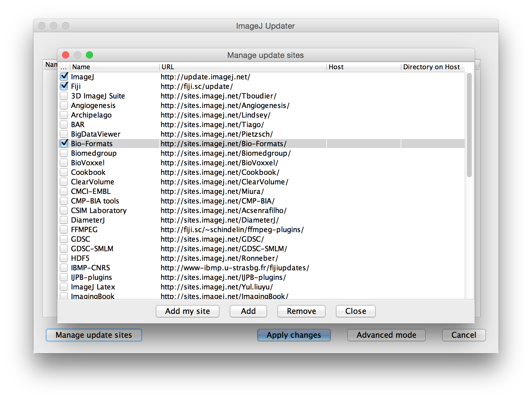
Task: Sort by the Name column header
Action: coord(115,67)
